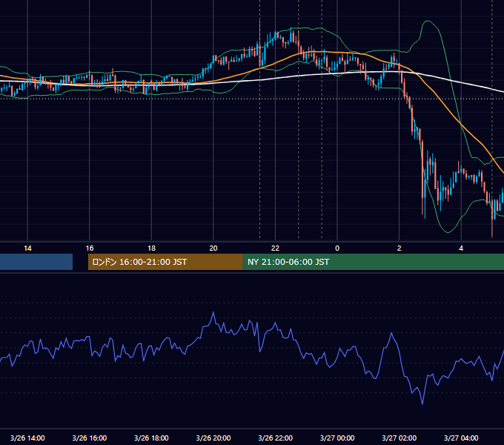Image resolution: width=504 pixels, height=445 pixels.
Task: Click the 3/26 14:00 date label
Action: click(x=27, y=438)
